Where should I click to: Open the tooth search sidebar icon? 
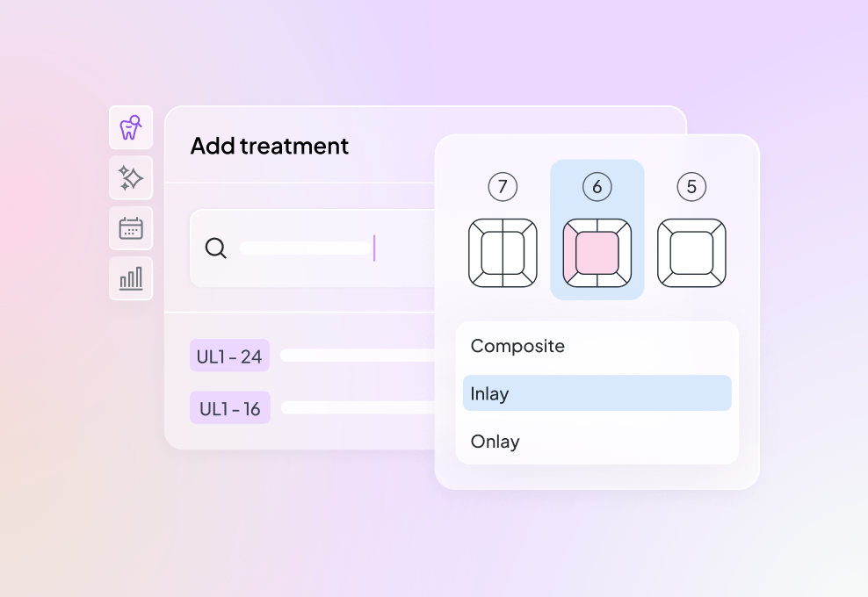pos(131,128)
